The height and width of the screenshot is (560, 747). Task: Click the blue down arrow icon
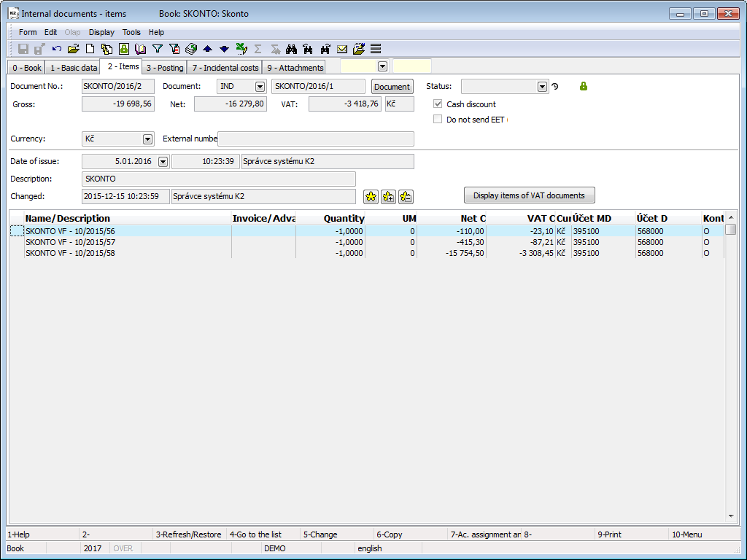coord(224,49)
